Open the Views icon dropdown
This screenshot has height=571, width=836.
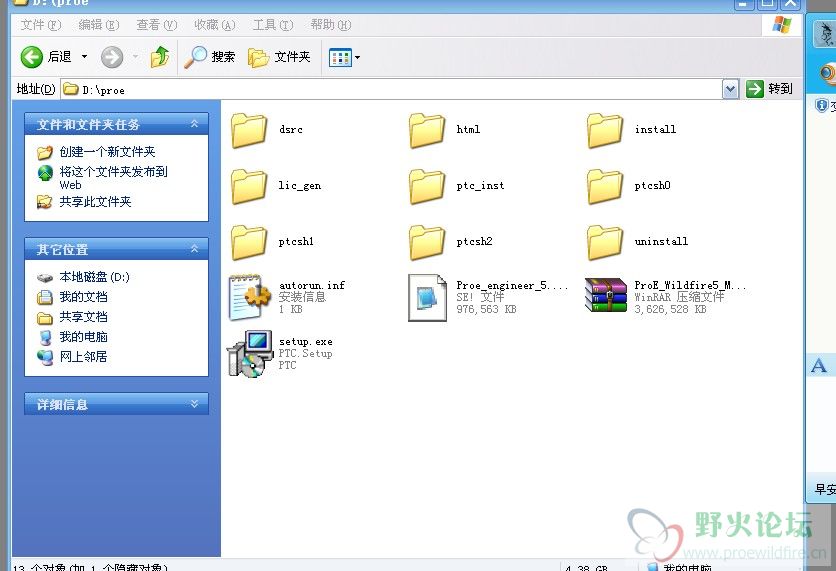coord(344,57)
